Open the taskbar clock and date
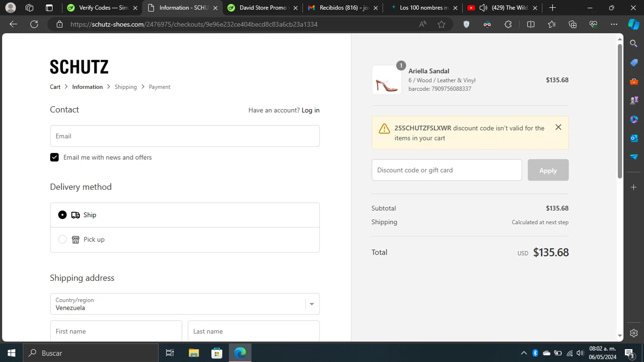 [x=602, y=353]
